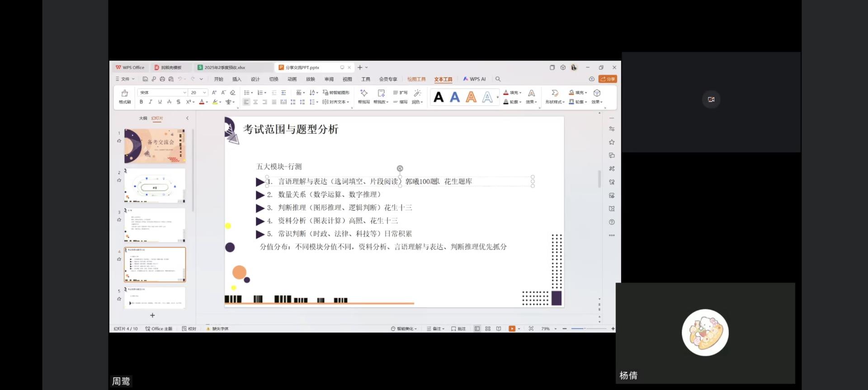The width and height of the screenshot is (868, 390).
Task: Click 批注 comments in the status bar
Action: point(458,329)
